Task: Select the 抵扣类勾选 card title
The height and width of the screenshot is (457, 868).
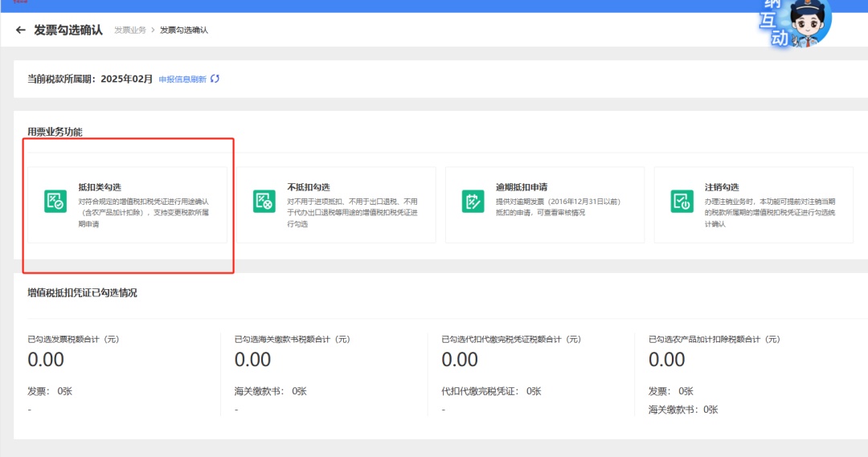Action: pyautogui.click(x=100, y=187)
